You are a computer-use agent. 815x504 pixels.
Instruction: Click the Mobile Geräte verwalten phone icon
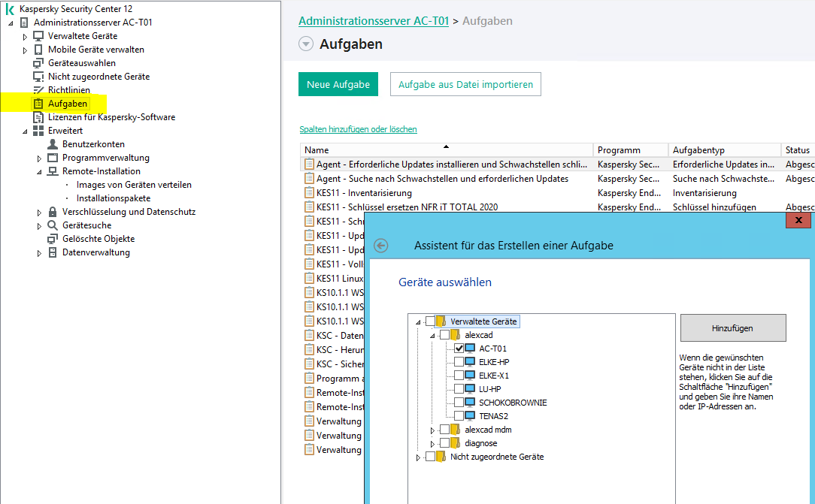tap(38, 50)
